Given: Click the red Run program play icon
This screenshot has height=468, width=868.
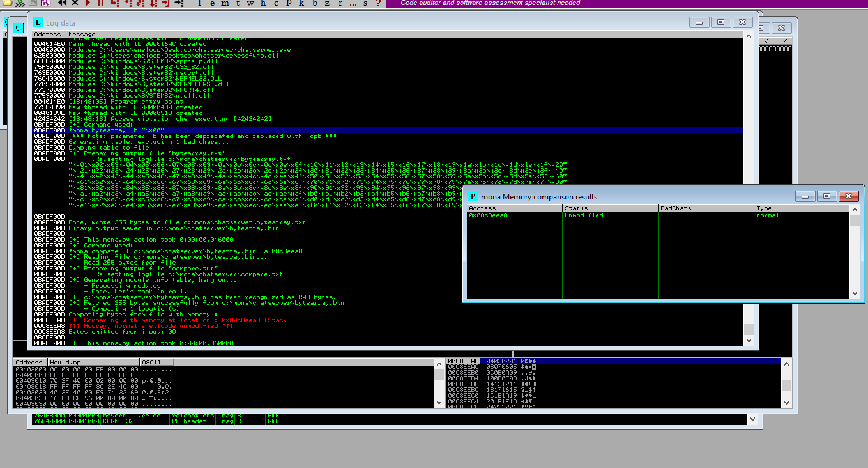Looking at the screenshot, I should pyautogui.click(x=88, y=3).
